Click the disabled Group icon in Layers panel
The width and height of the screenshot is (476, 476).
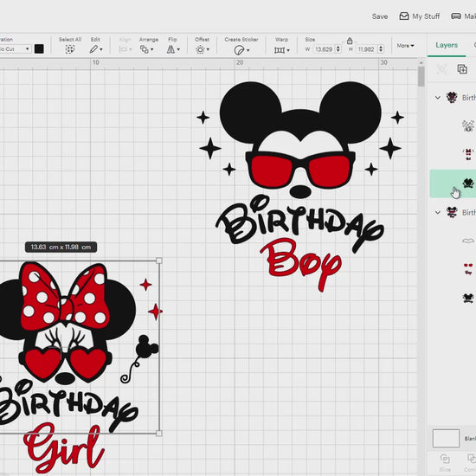click(441, 69)
